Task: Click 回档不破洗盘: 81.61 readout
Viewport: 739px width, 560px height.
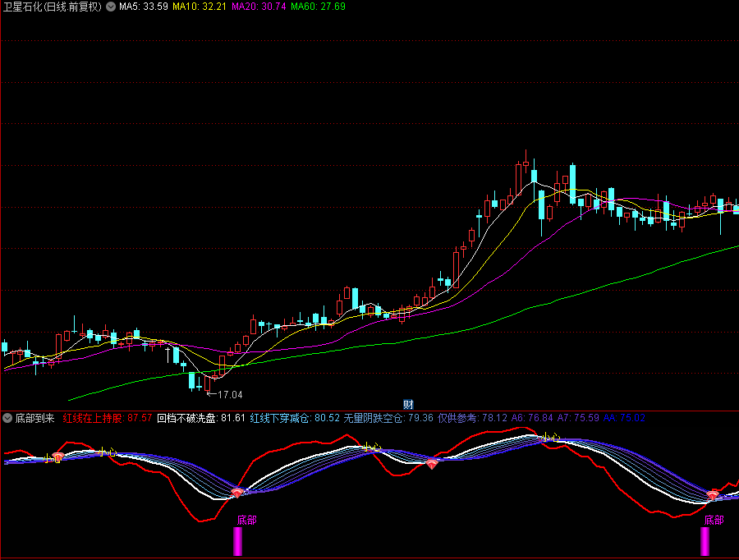Action: coord(201,418)
